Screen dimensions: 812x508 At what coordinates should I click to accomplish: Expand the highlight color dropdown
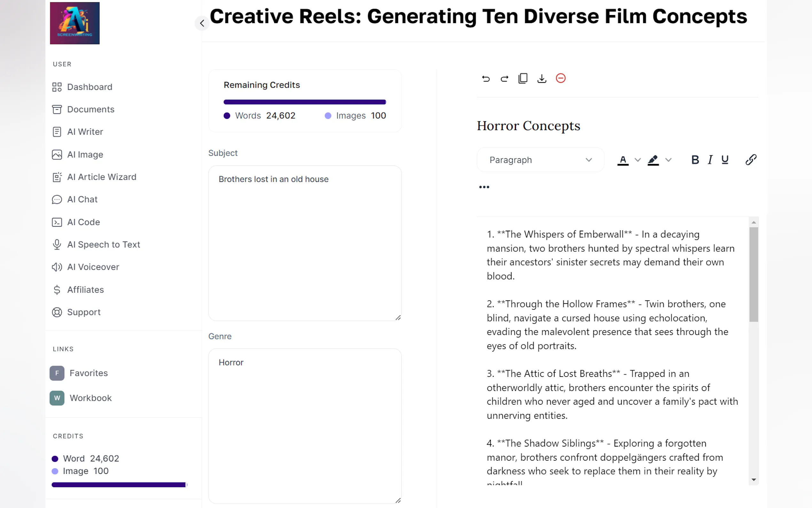669,160
